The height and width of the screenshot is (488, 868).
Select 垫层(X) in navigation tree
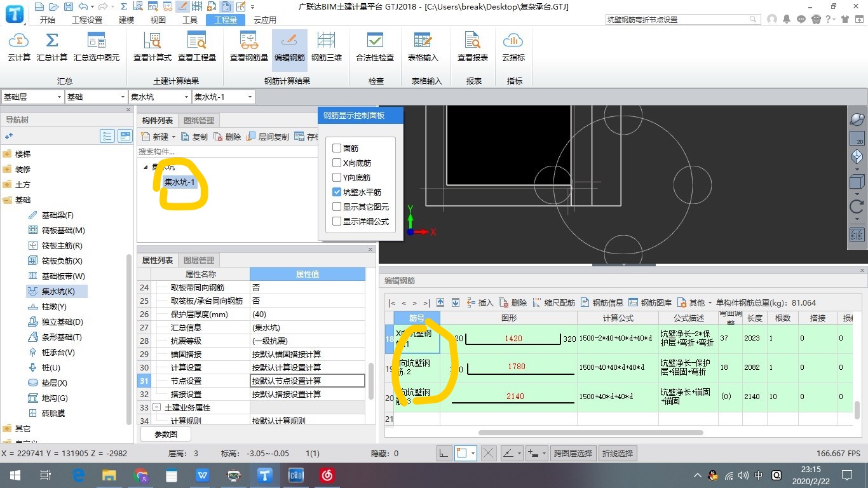[54, 383]
